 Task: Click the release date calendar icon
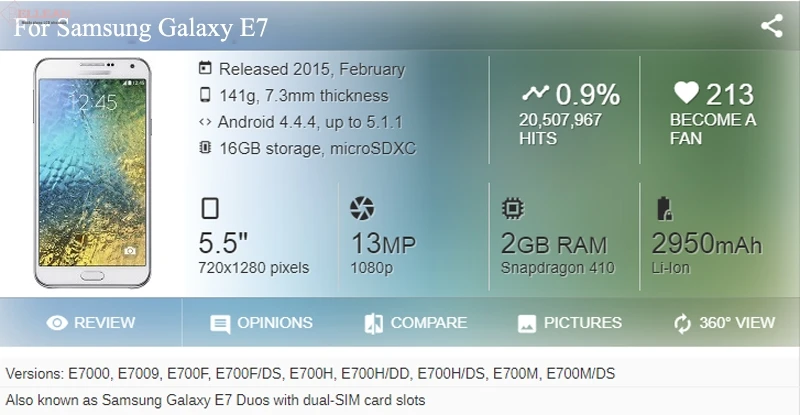point(205,69)
